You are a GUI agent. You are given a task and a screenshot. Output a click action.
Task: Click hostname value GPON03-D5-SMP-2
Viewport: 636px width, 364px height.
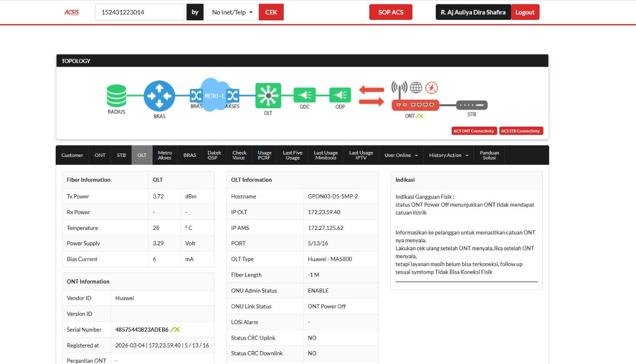click(x=333, y=196)
